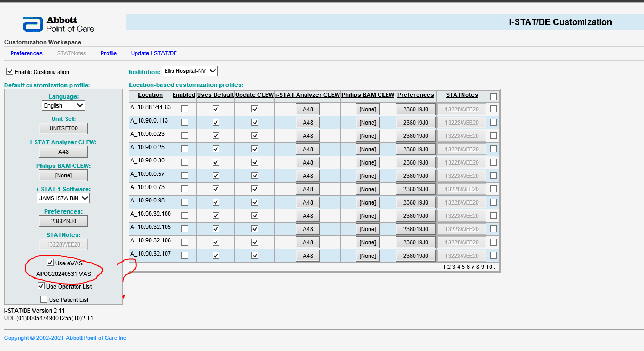The height and width of the screenshot is (351, 644).
Task: Toggle the Enable Customization checkbox
Action: (x=10, y=72)
